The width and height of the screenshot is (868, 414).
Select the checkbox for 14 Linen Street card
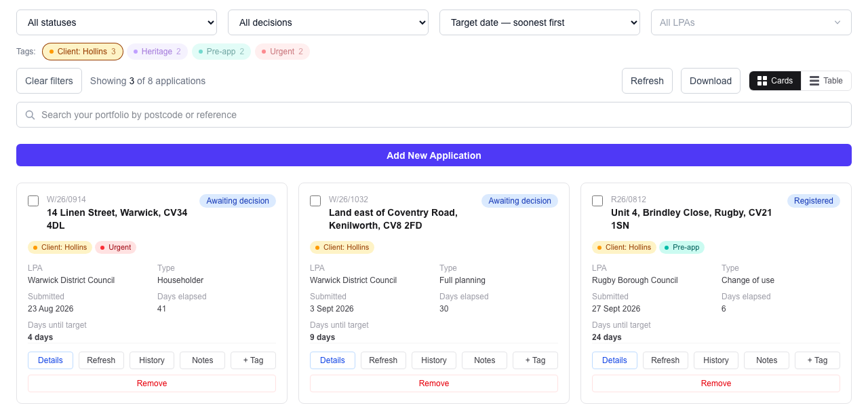pyautogui.click(x=33, y=201)
